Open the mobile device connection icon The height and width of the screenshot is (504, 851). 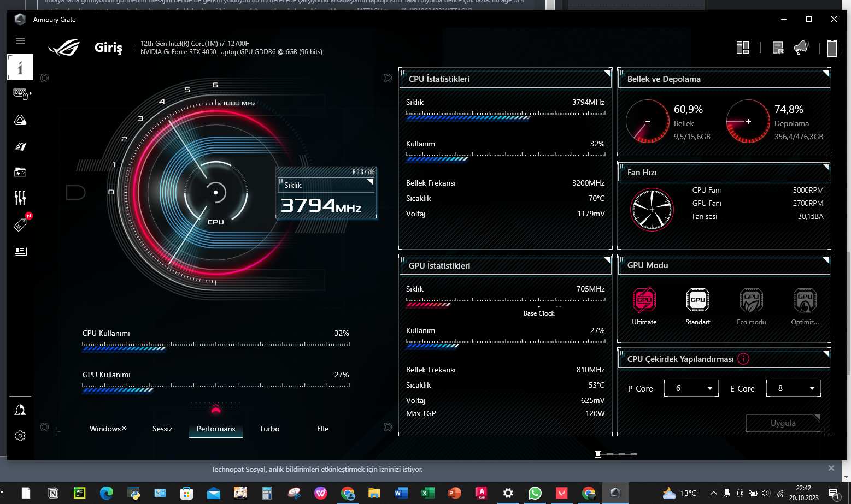pos(832,48)
